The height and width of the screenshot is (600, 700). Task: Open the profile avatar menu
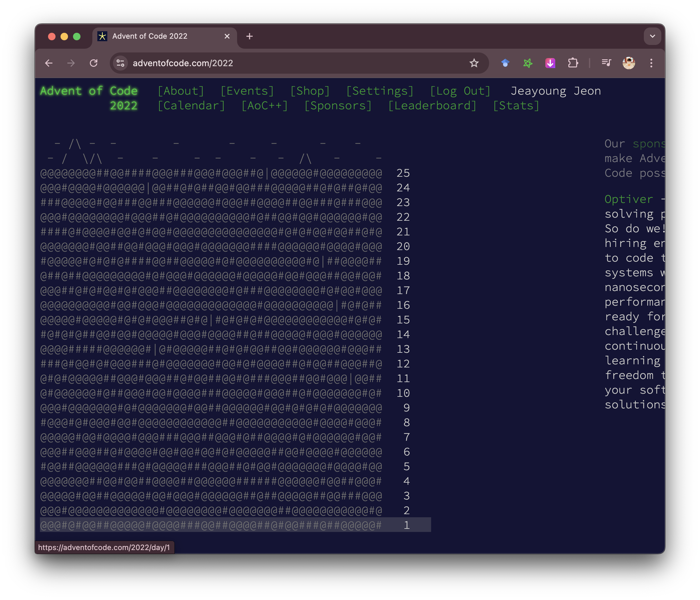[629, 63]
